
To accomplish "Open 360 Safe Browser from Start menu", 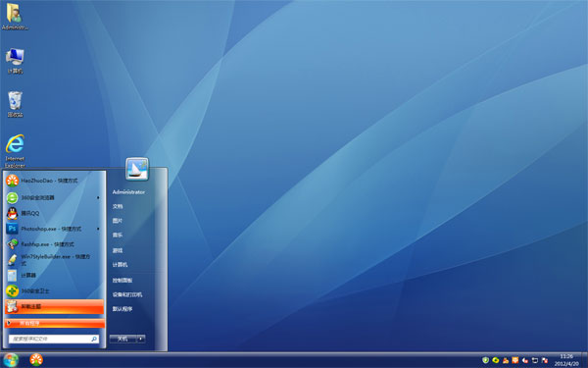I will point(54,197).
